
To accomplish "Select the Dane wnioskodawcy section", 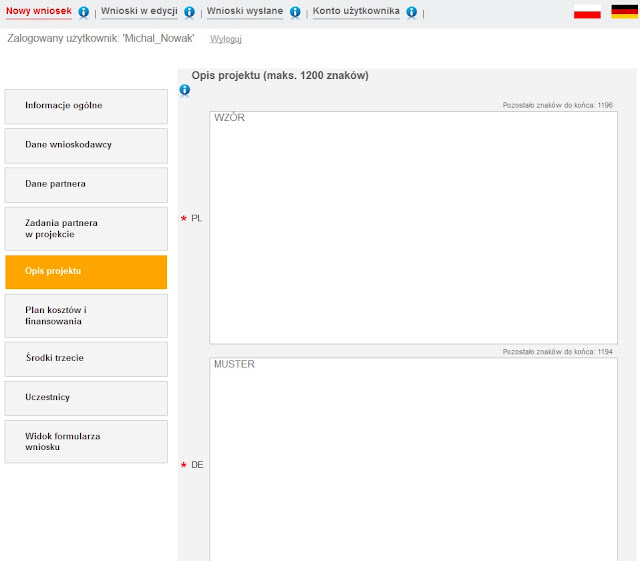I will click(86, 146).
